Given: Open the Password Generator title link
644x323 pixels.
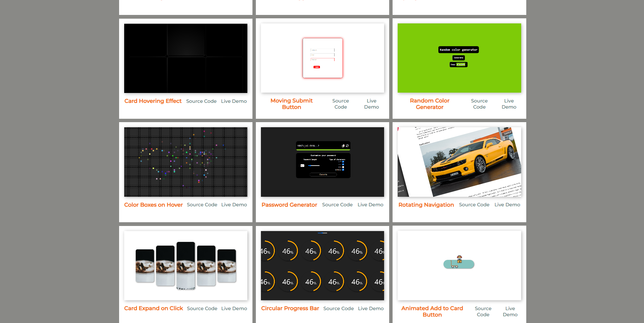Looking at the screenshot, I should click(289, 205).
